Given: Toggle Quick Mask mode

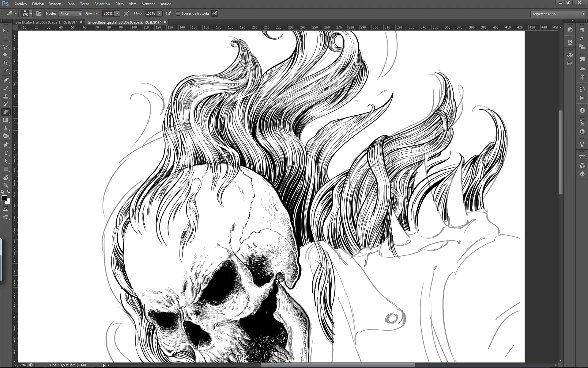Looking at the screenshot, I should click(6, 209).
